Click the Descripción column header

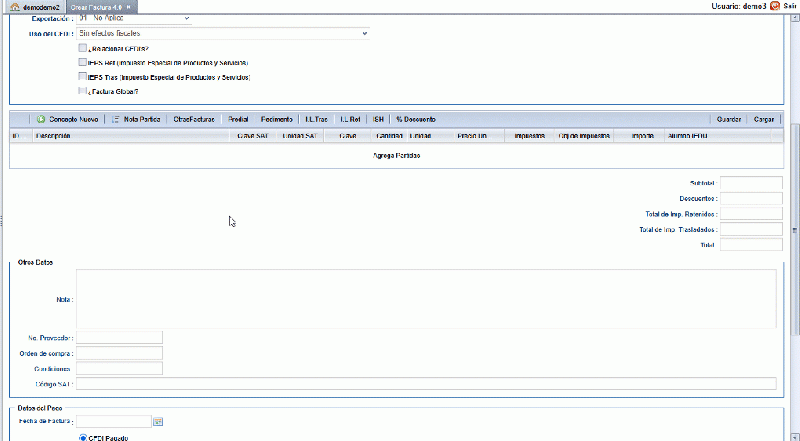coord(132,136)
